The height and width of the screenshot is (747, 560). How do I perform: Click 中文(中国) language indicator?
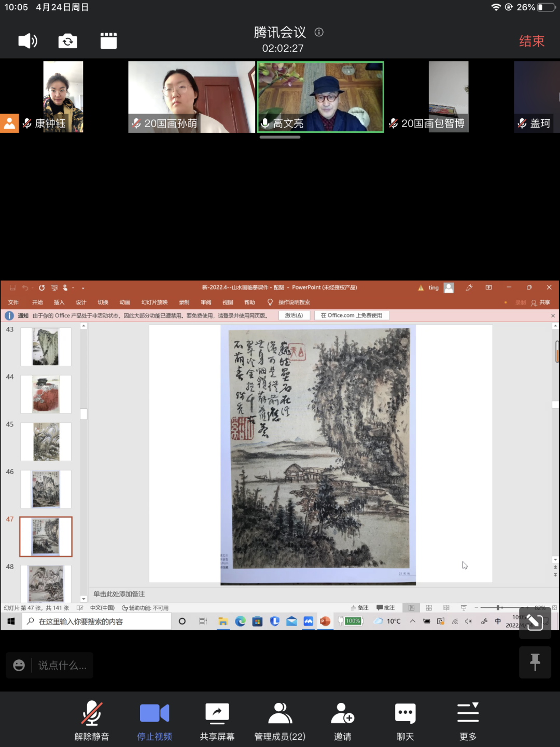[102, 608]
